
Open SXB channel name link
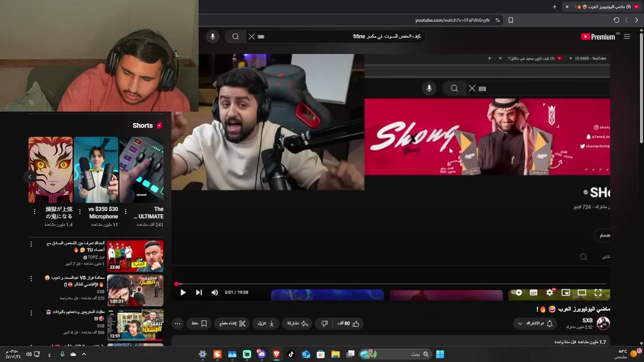tap(587, 320)
